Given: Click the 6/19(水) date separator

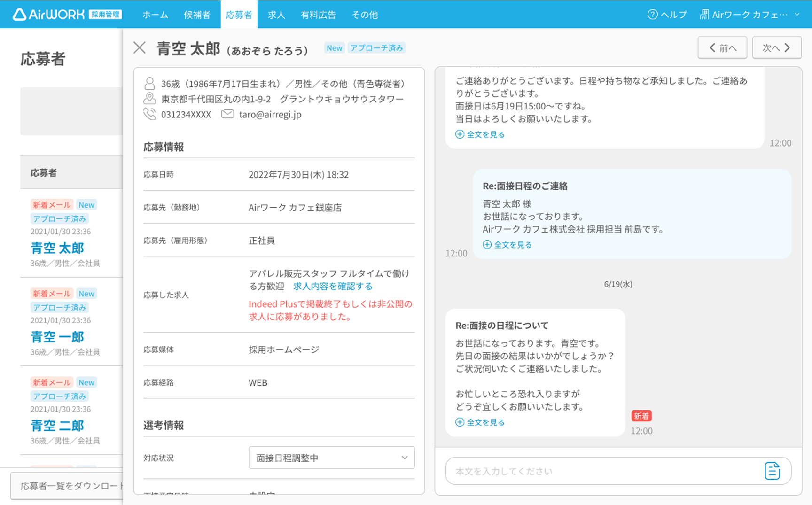Looking at the screenshot, I should coord(618,284).
